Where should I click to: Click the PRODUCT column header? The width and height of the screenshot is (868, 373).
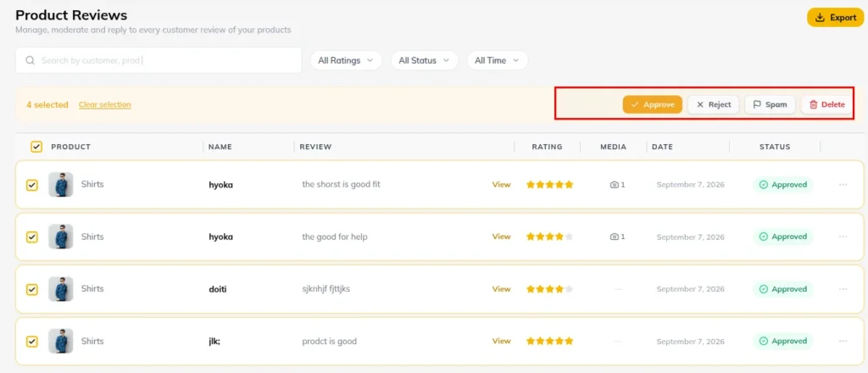(x=71, y=147)
